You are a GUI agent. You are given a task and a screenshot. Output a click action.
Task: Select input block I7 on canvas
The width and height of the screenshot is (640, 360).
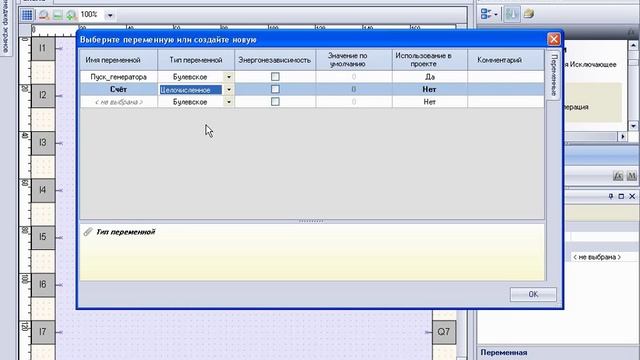pos(43,332)
